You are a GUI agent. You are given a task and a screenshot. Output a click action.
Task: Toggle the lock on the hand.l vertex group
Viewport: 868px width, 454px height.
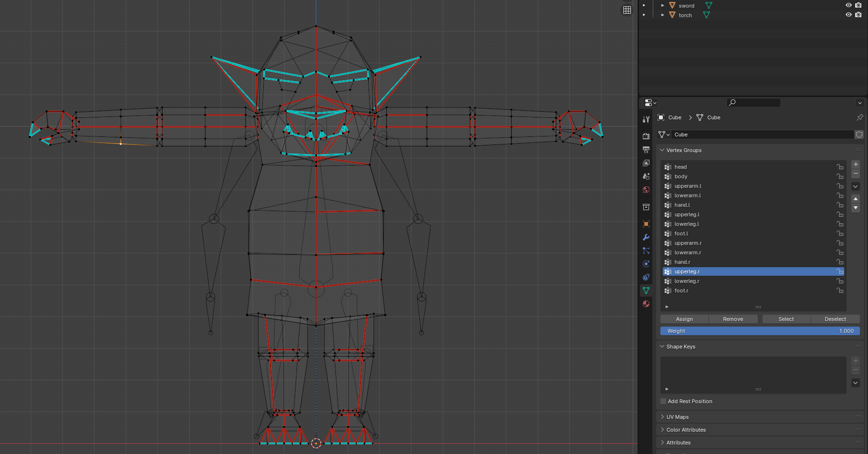tap(840, 205)
